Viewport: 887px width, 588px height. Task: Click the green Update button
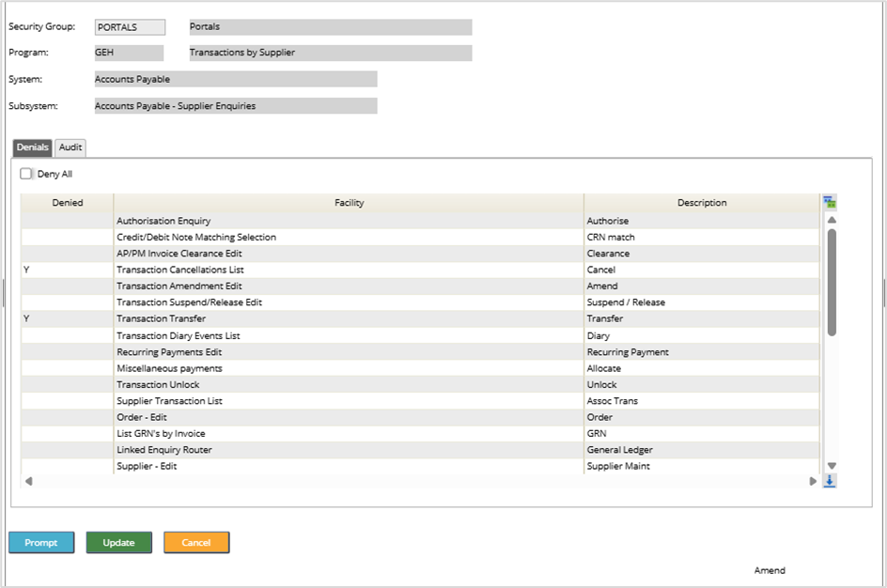[118, 543]
